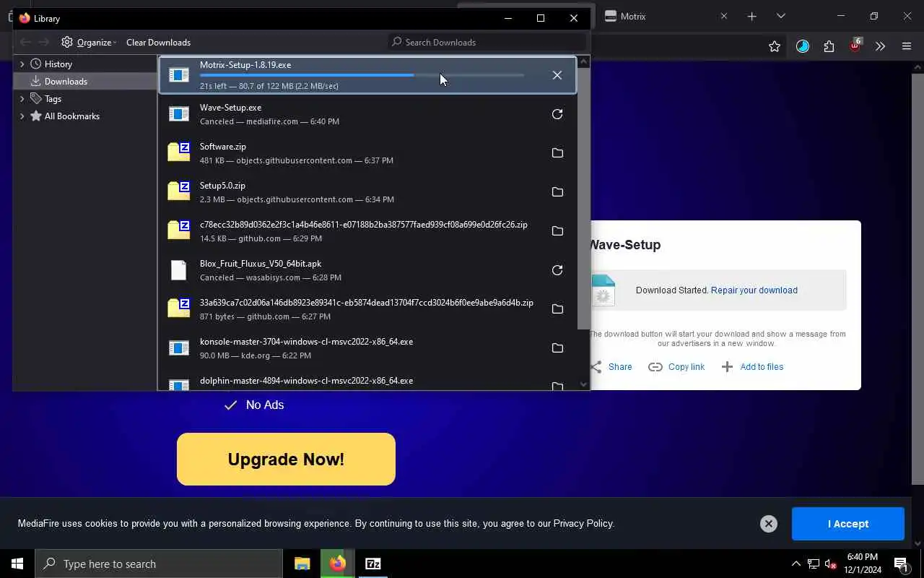924x578 pixels.
Task: Open the Organize dropdown menu
Action: [x=90, y=42]
